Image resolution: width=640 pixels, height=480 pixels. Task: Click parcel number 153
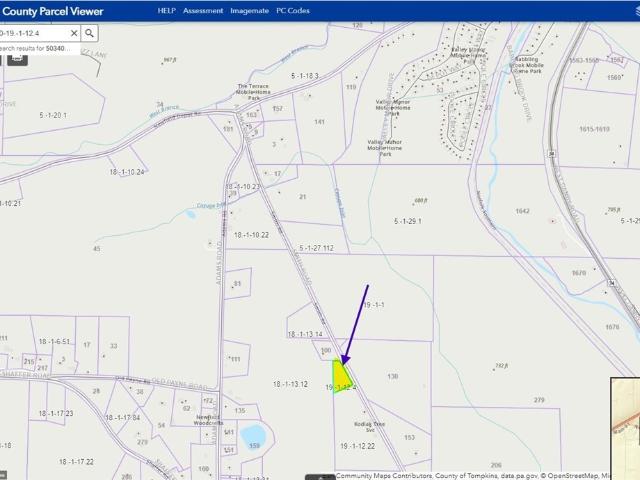[409, 438]
